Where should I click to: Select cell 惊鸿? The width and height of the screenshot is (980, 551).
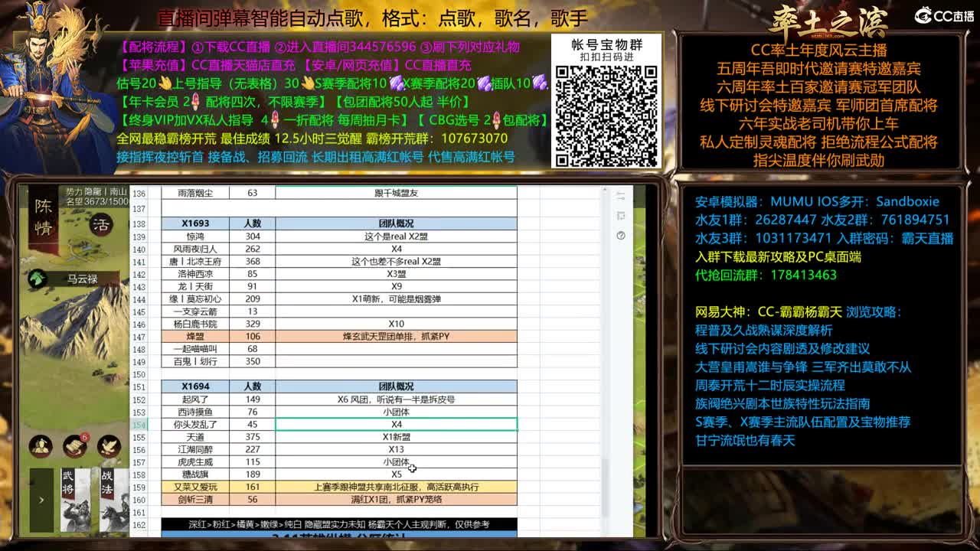tap(195, 236)
